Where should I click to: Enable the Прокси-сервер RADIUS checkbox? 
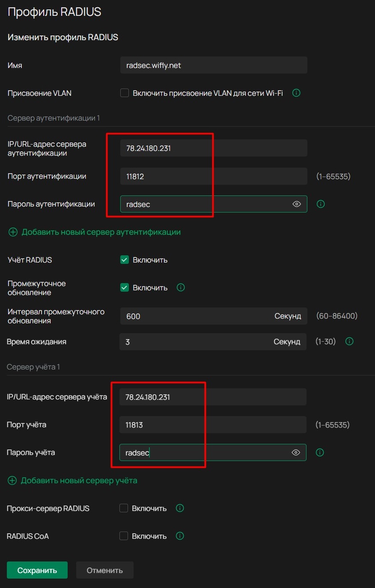coord(124,508)
